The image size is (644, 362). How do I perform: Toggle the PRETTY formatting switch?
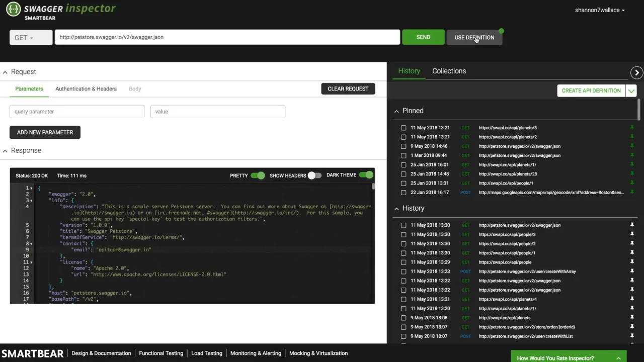pyautogui.click(x=258, y=175)
